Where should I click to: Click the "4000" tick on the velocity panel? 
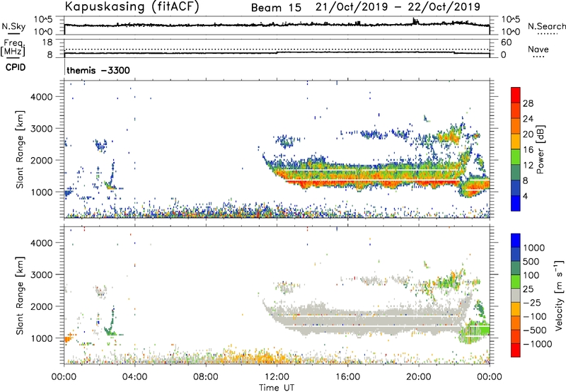click(x=42, y=243)
